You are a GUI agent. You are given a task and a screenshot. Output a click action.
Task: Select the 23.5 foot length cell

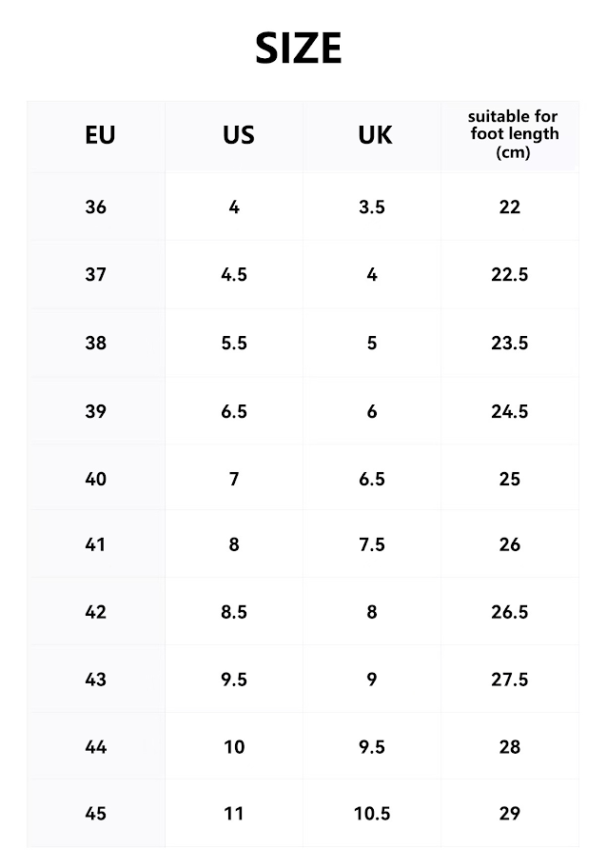[x=510, y=343]
